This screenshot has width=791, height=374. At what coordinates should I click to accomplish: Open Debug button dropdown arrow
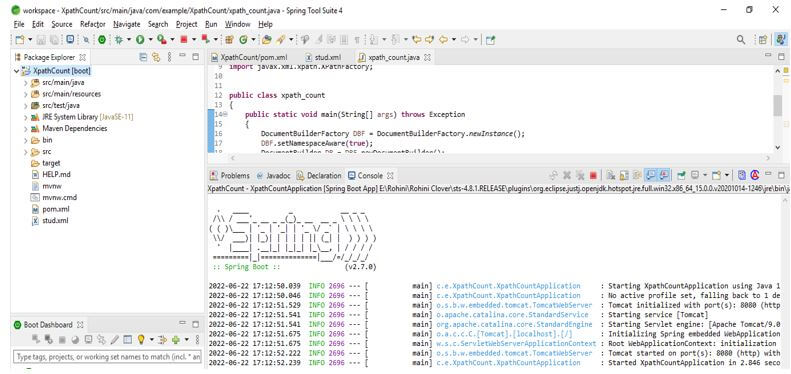pyautogui.click(x=128, y=39)
